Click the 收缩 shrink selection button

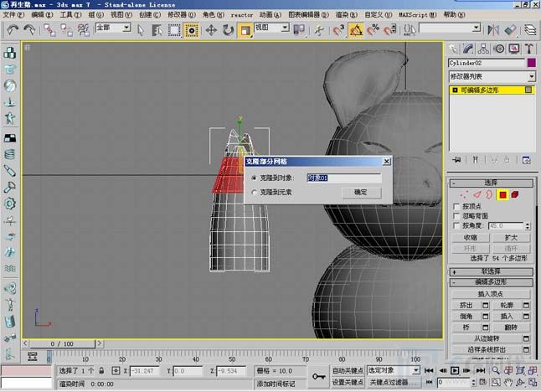click(471, 238)
